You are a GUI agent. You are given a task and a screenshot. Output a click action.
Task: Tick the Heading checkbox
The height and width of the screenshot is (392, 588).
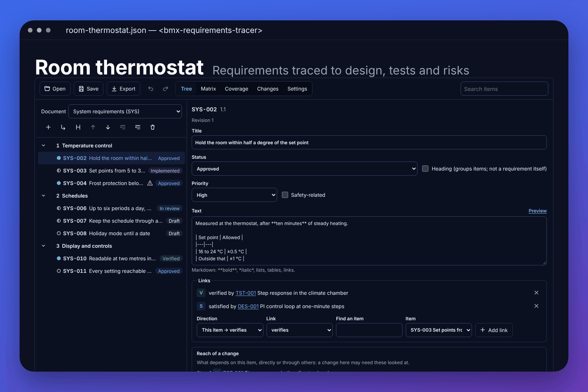[425, 169]
